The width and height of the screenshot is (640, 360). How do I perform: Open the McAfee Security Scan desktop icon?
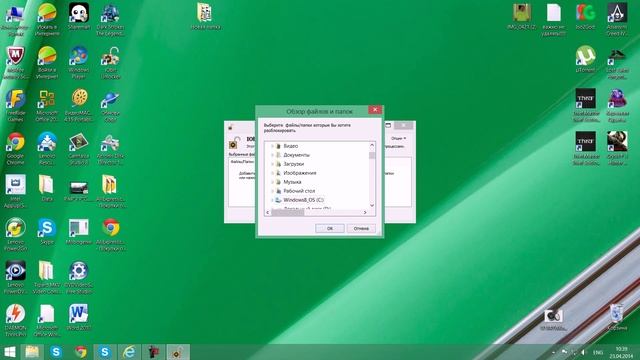16,62
